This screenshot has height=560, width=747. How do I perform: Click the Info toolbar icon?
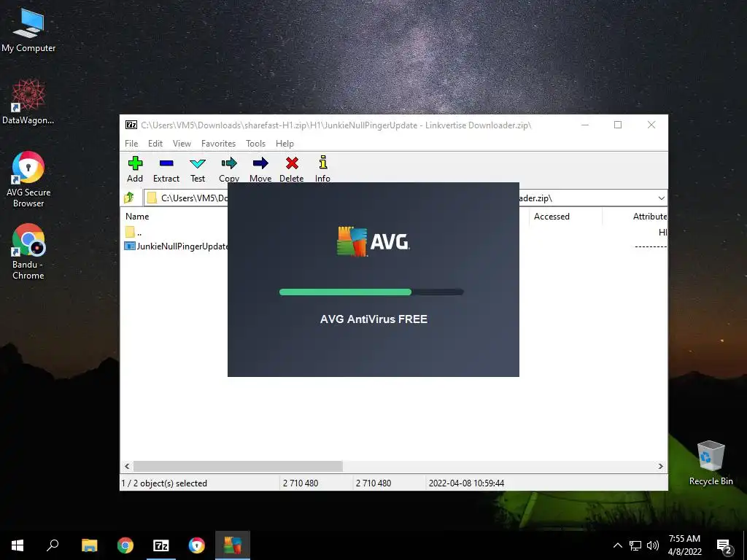click(322, 169)
